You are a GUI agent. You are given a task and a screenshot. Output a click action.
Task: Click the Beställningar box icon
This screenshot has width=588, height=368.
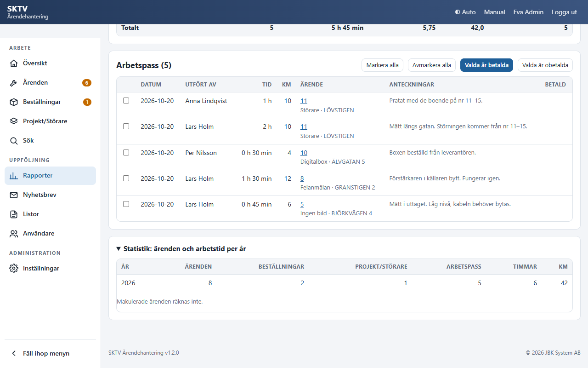pyautogui.click(x=14, y=102)
